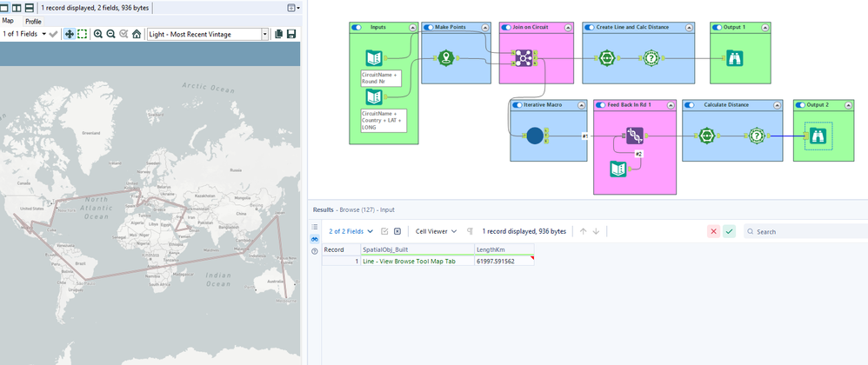Select the Country LAT LONG input data tool
Viewport: 868px width, 365px height.
374,96
